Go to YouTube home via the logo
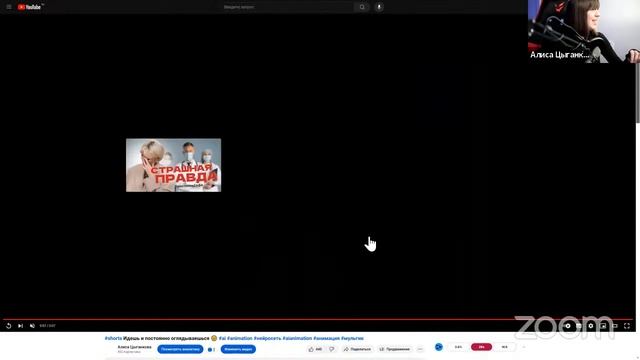 (29, 7)
